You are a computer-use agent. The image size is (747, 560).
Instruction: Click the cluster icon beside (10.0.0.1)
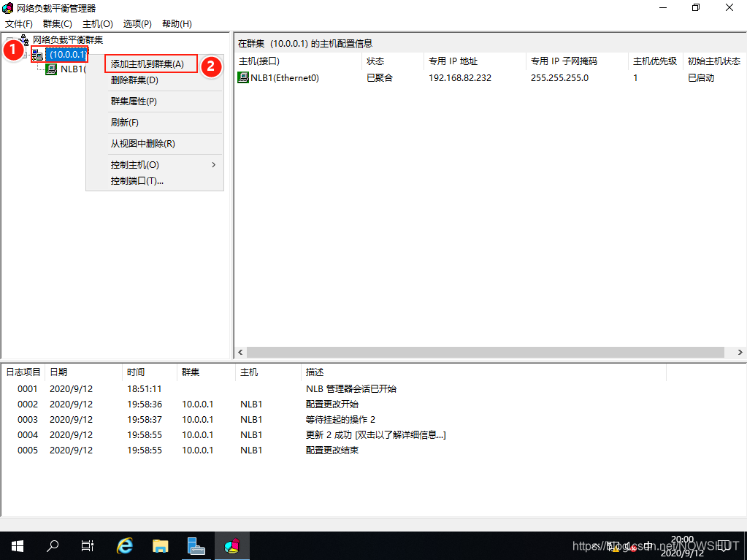pyautogui.click(x=37, y=54)
